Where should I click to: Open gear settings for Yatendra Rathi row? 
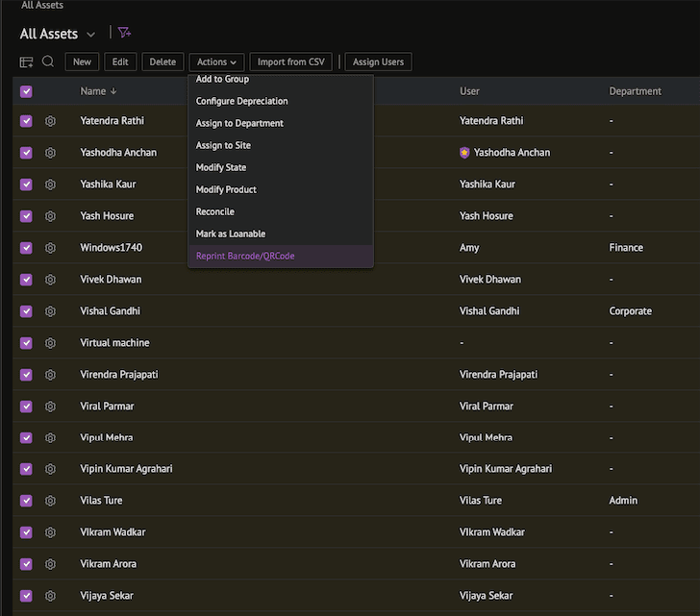(x=50, y=121)
